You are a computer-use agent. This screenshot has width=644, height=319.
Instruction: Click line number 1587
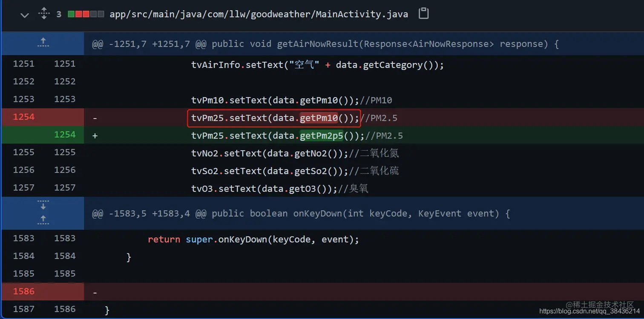coord(23,309)
